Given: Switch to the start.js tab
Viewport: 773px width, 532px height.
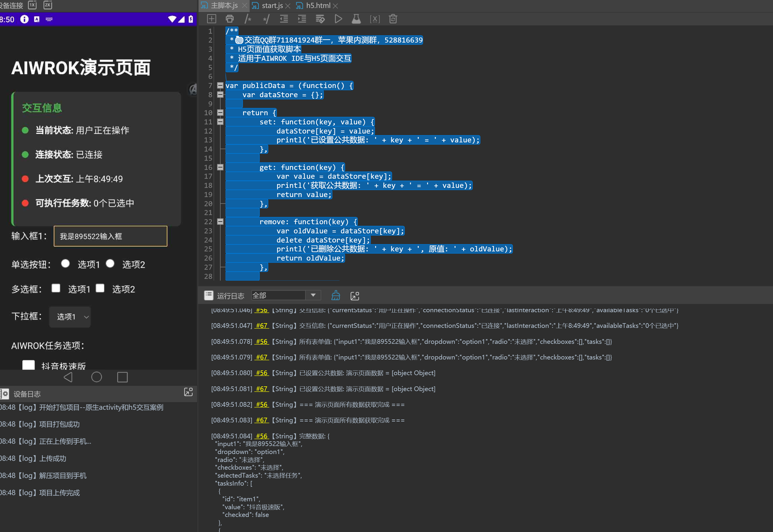Looking at the screenshot, I should click(272, 6).
